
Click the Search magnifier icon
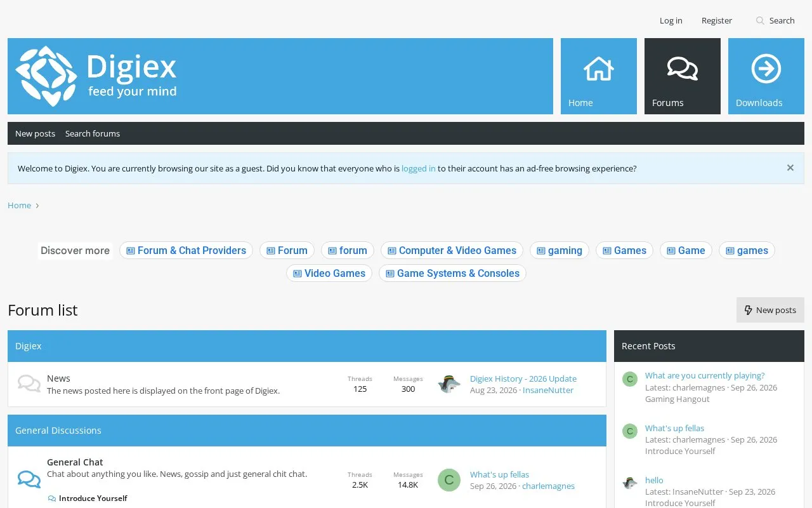(760, 21)
